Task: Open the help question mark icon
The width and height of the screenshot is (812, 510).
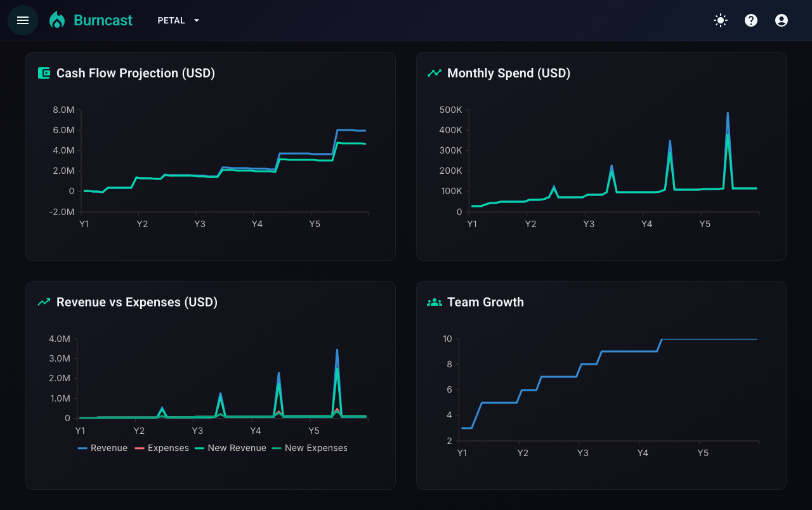Action: point(751,20)
